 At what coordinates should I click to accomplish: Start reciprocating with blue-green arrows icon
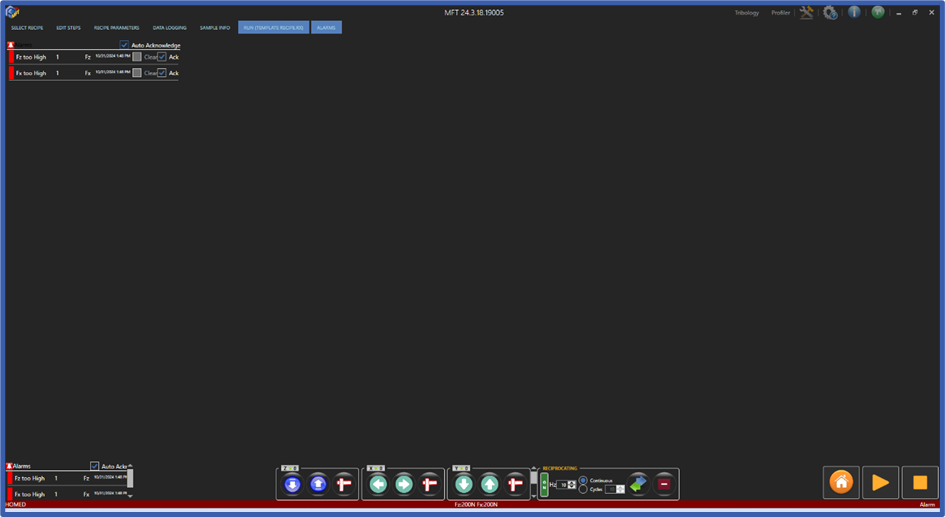click(x=638, y=484)
